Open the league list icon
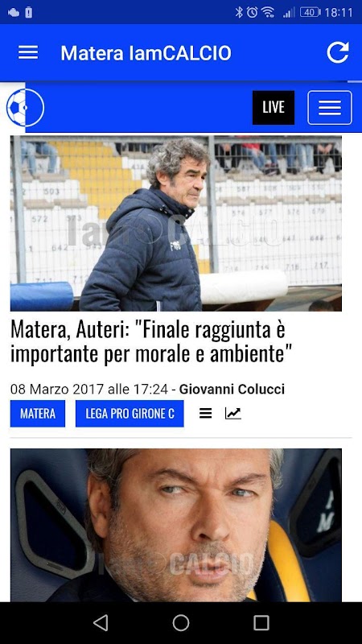This screenshot has height=644, width=362. 206,414
